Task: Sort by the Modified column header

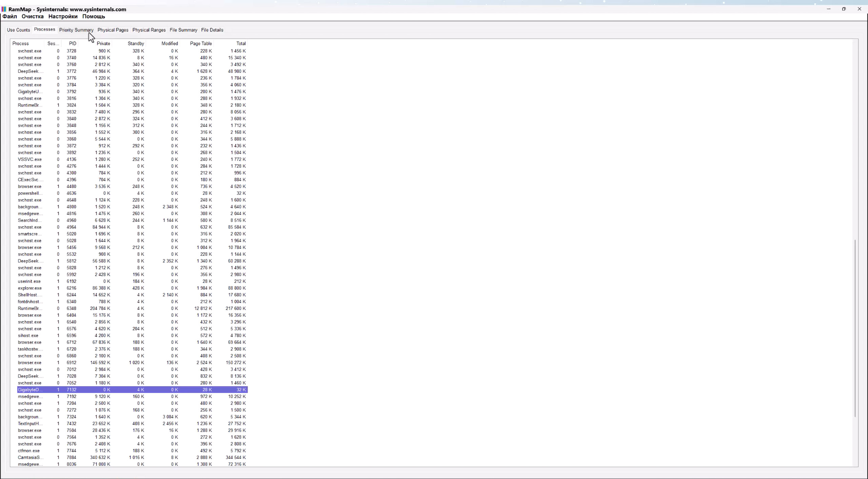Action: click(163, 43)
